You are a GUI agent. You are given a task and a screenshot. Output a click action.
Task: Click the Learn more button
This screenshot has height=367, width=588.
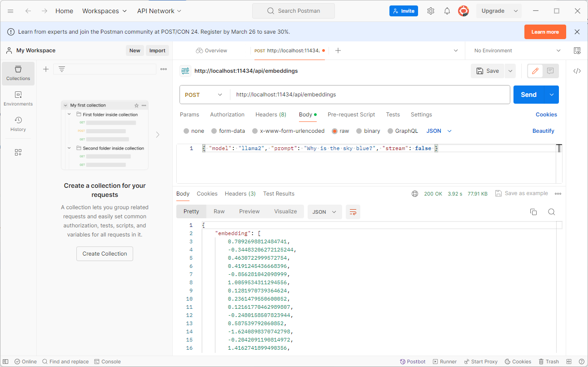click(x=545, y=32)
